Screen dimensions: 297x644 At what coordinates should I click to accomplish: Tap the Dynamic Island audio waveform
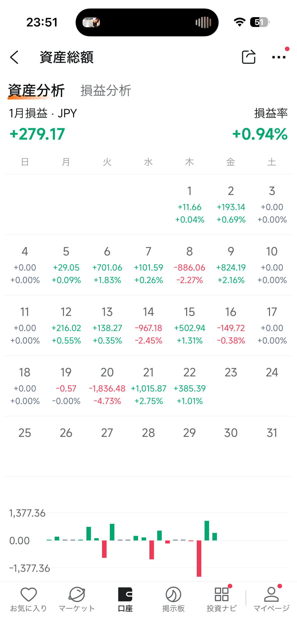pyautogui.click(x=203, y=22)
